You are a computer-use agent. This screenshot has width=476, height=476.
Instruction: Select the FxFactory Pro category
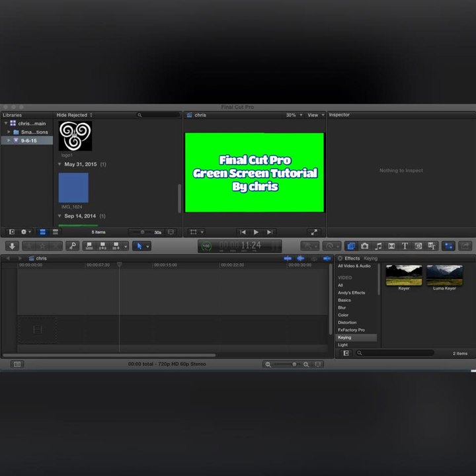[351, 330]
